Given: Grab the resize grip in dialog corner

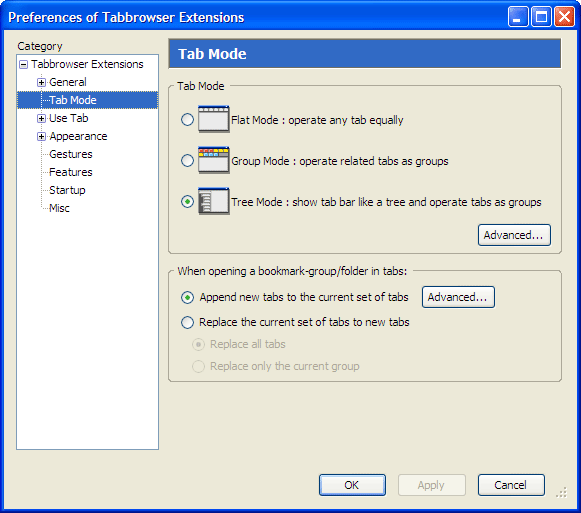Looking at the screenshot, I should click(562, 492).
